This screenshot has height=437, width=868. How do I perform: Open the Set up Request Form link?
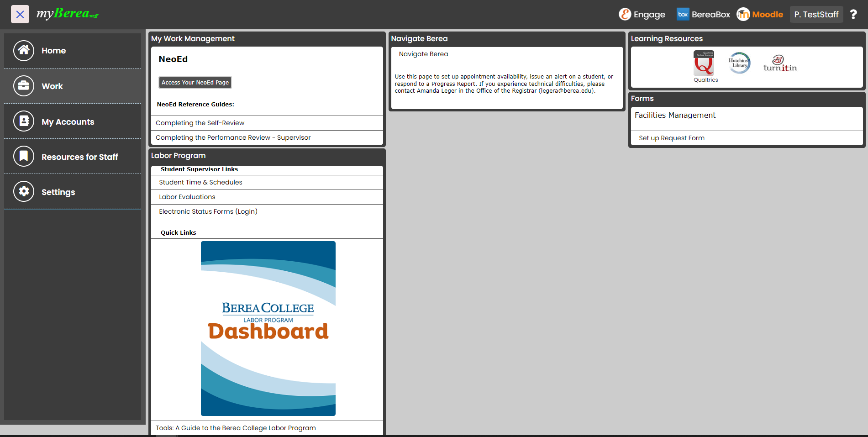tap(671, 138)
